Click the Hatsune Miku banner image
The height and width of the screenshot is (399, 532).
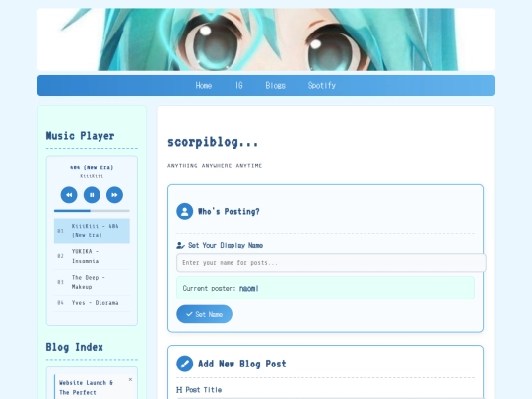(x=266, y=39)
